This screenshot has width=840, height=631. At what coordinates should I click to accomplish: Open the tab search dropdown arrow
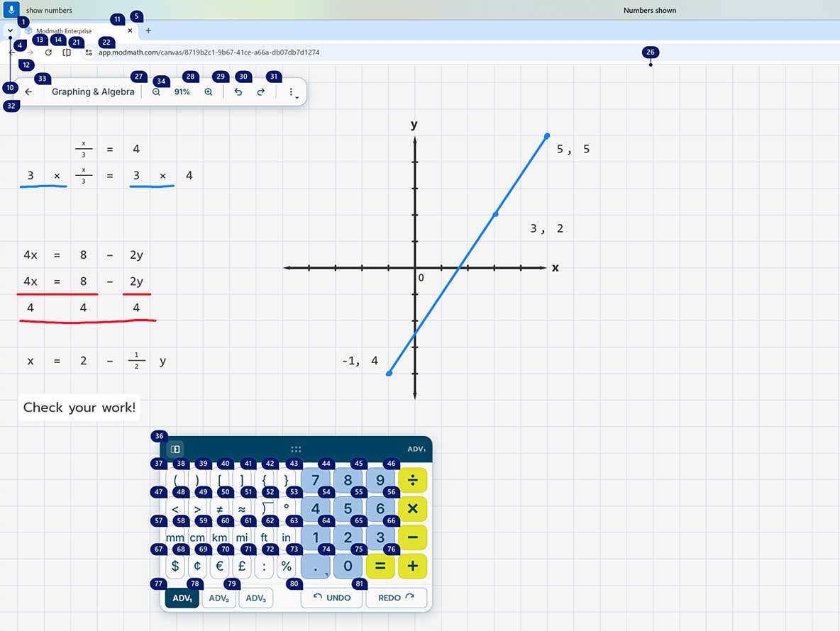coord(10,30)
